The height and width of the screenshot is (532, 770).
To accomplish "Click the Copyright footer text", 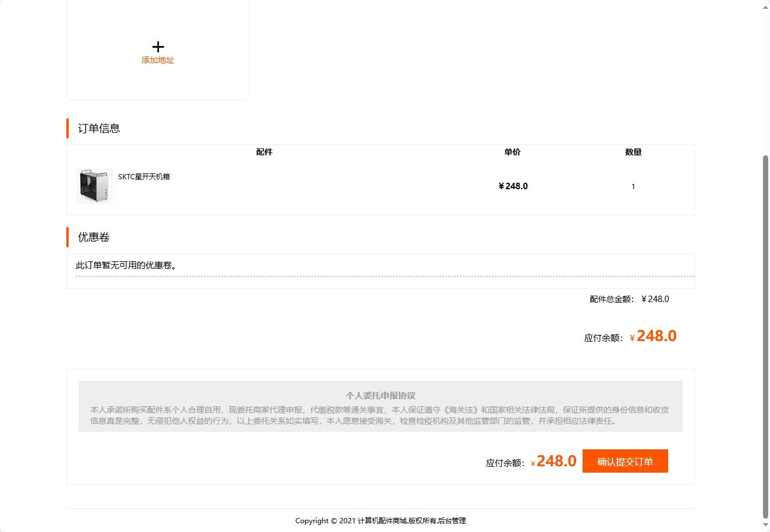I will pos(381,521).
